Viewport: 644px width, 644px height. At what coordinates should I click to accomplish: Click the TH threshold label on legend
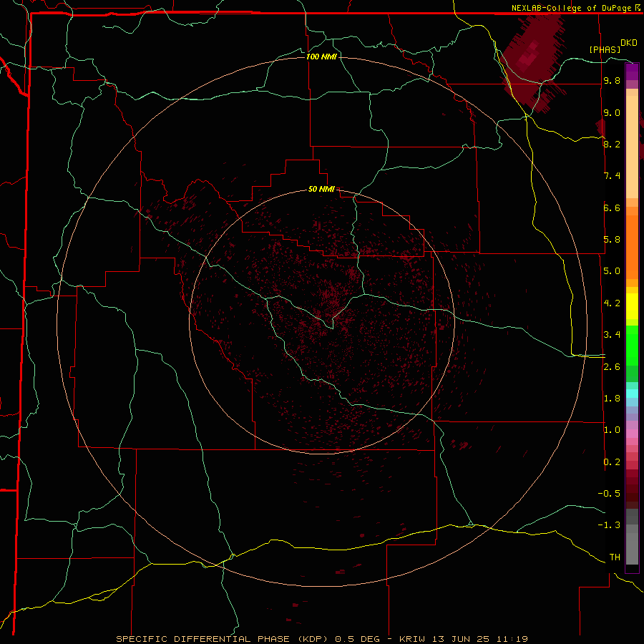615,557
